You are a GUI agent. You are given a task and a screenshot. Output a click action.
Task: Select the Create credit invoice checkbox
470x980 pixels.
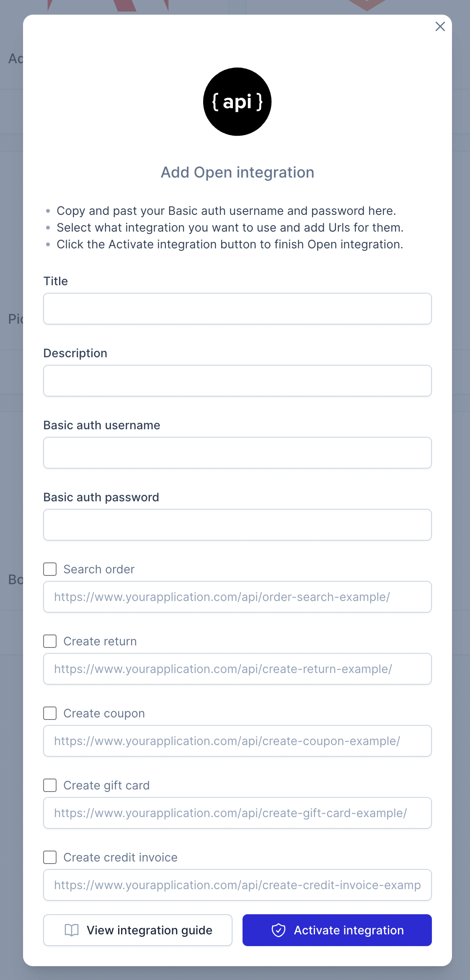50,857
